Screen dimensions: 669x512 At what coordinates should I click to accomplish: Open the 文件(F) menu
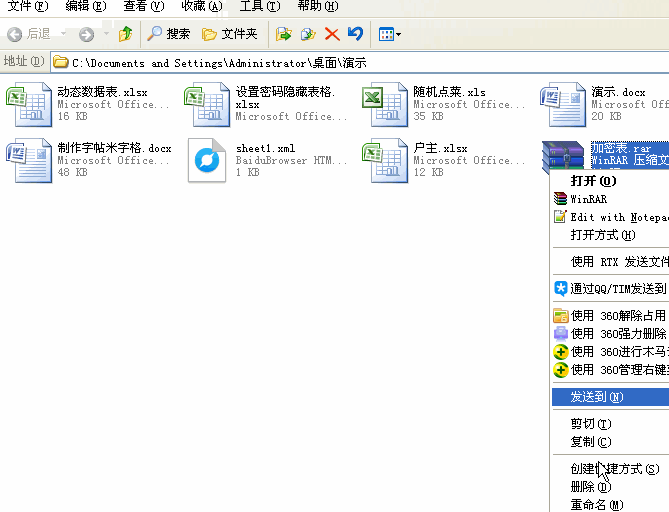[28, 6]
